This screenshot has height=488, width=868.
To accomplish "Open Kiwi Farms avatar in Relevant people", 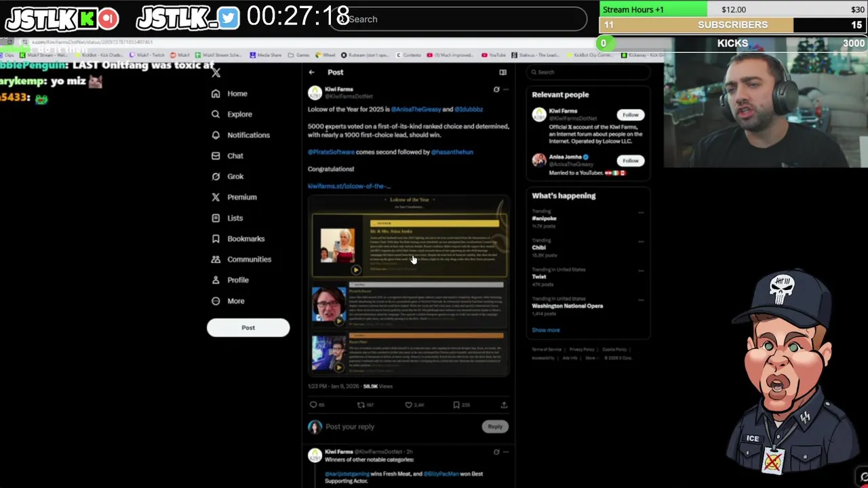I will click(539, 115).
